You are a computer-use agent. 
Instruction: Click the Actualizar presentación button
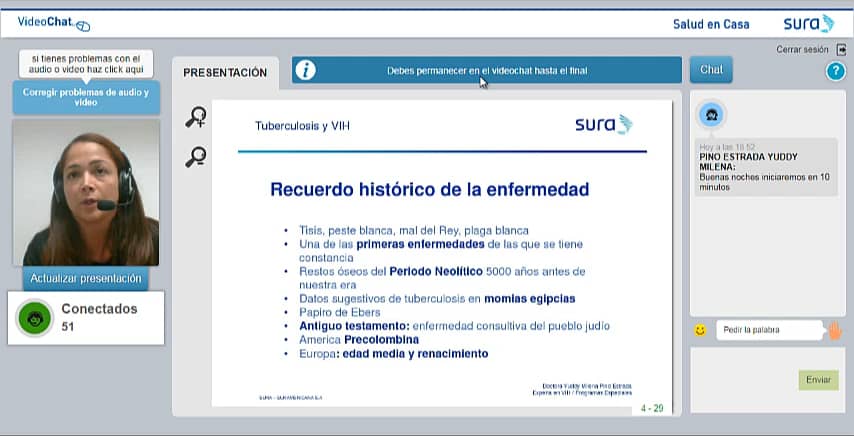pyautogui.click(x=86, y=278)
